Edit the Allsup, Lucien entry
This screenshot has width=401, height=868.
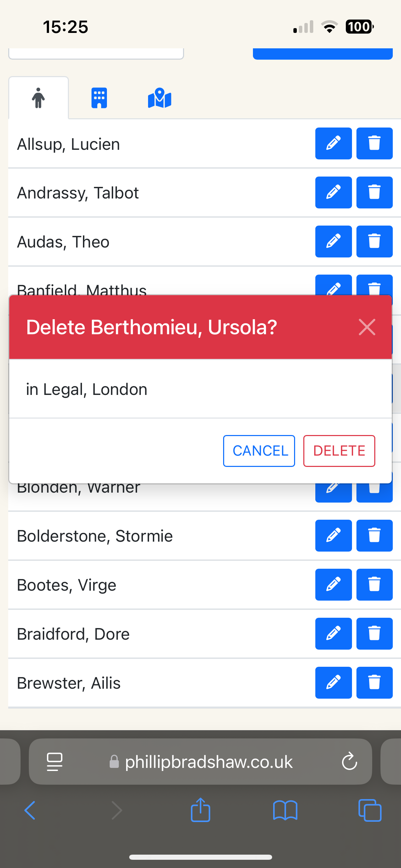pyautogui.click(x=333, y=143)
